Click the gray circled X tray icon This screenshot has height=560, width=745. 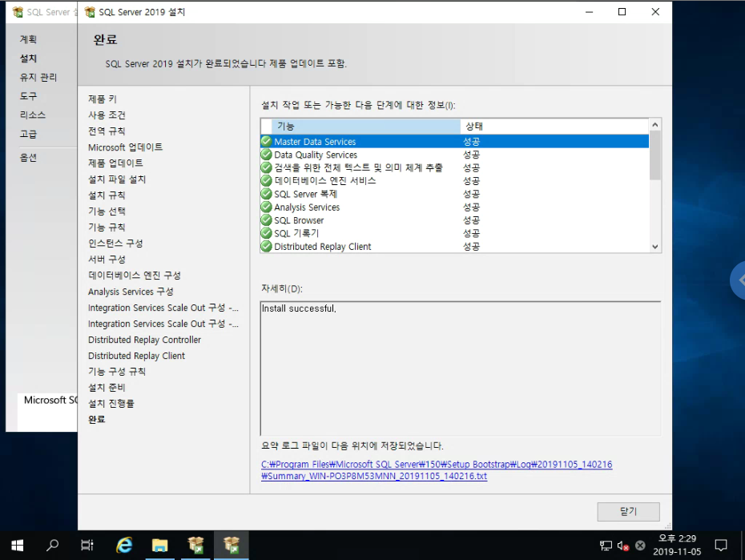(x=641, y=546)
